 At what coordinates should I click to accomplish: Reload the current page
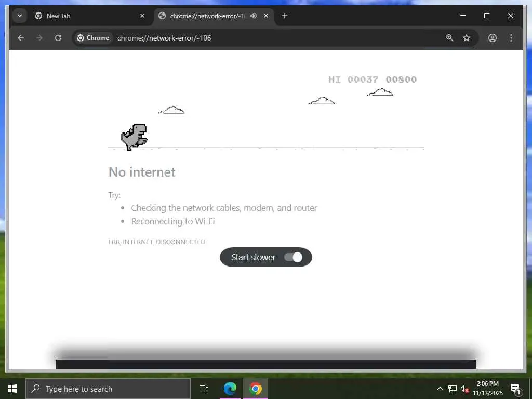coord(58,38)
